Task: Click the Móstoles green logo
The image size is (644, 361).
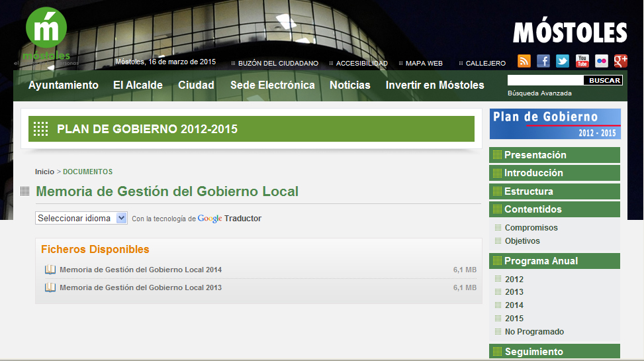Action: [x=46, y=34]
